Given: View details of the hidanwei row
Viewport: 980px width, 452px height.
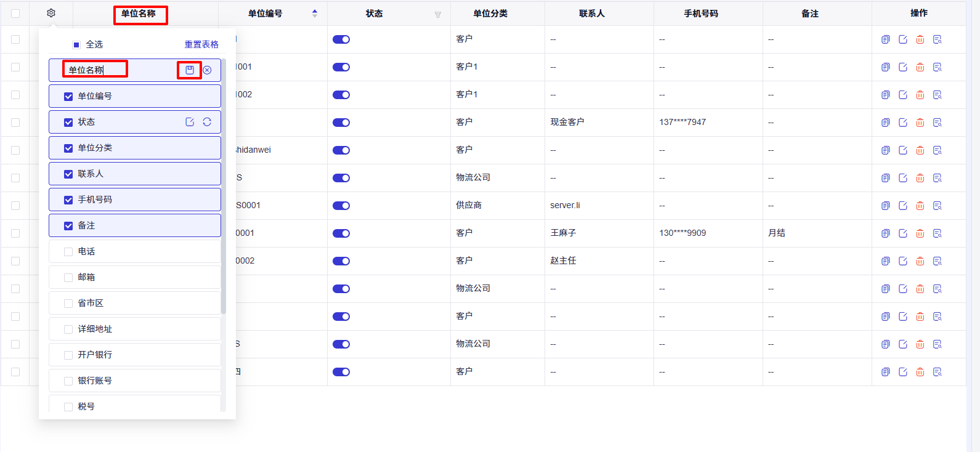Looking at the screenshot, I should coord(937,150).
